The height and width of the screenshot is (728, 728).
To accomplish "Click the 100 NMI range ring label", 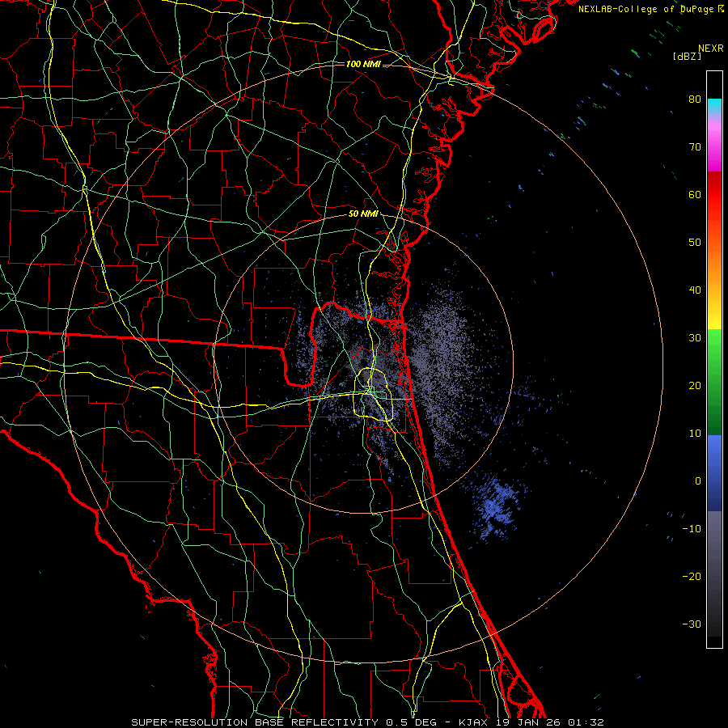I will click(x=363, y=64).
